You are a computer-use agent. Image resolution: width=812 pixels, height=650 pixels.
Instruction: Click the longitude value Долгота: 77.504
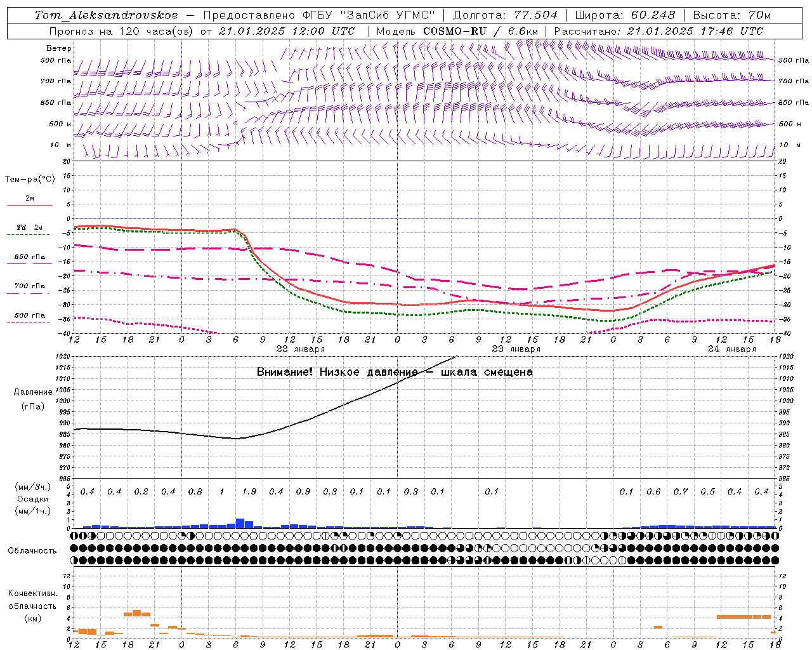[506, 15]
